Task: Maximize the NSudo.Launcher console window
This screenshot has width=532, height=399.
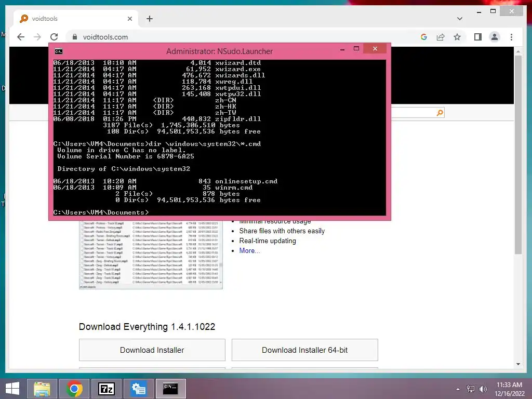Action: 356,49
